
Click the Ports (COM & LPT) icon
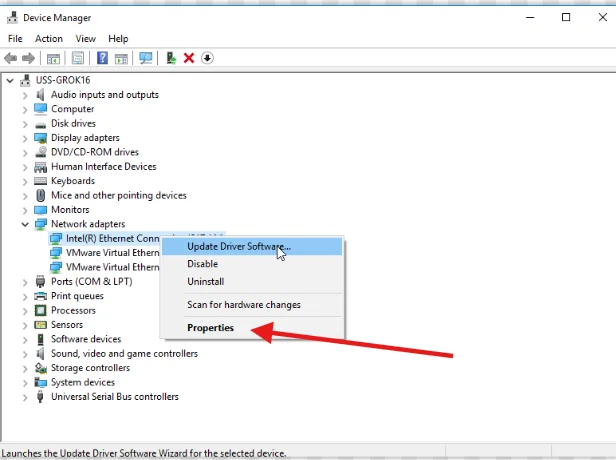click(x=40, y=281)
